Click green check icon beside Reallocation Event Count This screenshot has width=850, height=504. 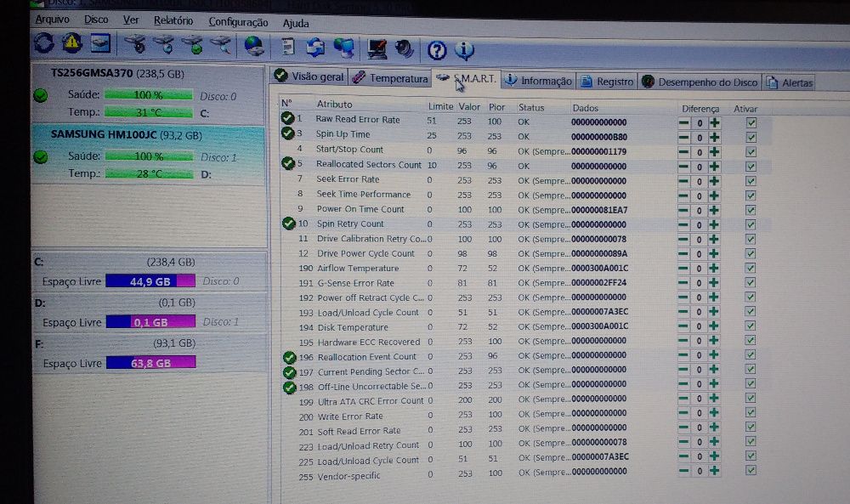(x=290, y=357)
